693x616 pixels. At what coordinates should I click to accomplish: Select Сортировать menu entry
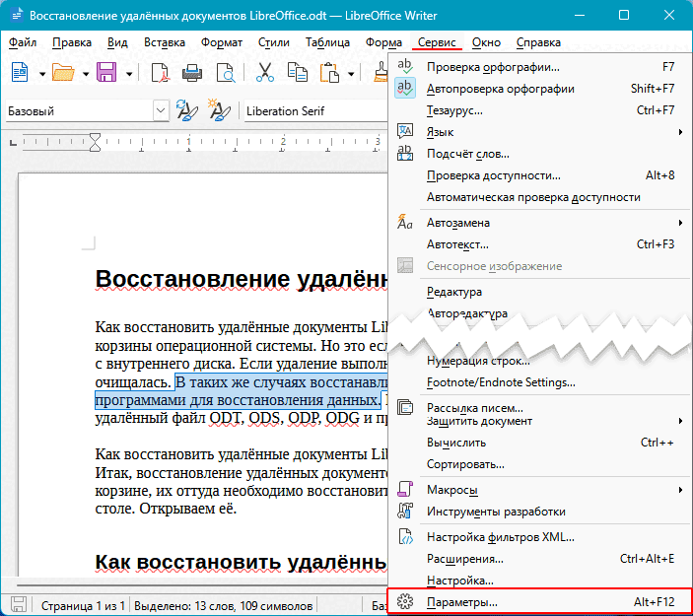539,464
